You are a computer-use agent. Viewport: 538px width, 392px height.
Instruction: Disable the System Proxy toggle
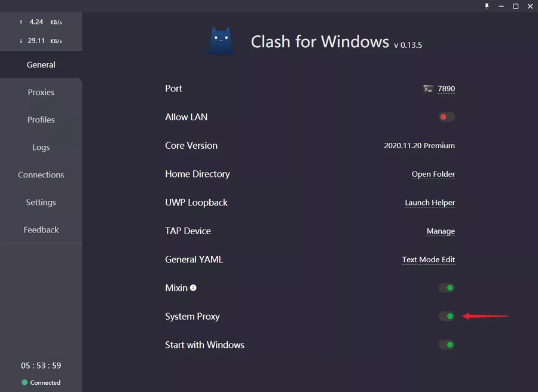[x=447, y=316]
